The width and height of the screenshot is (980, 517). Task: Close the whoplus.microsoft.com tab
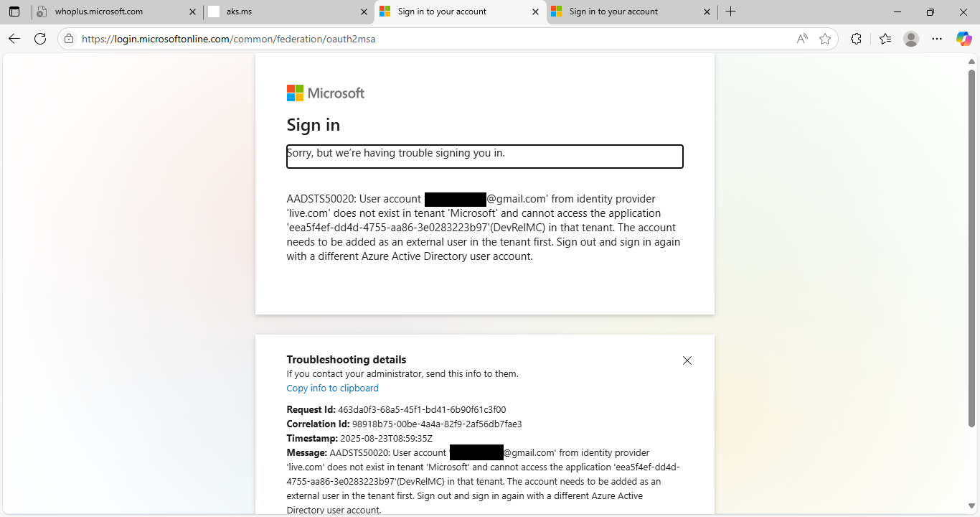click(192, 11)
